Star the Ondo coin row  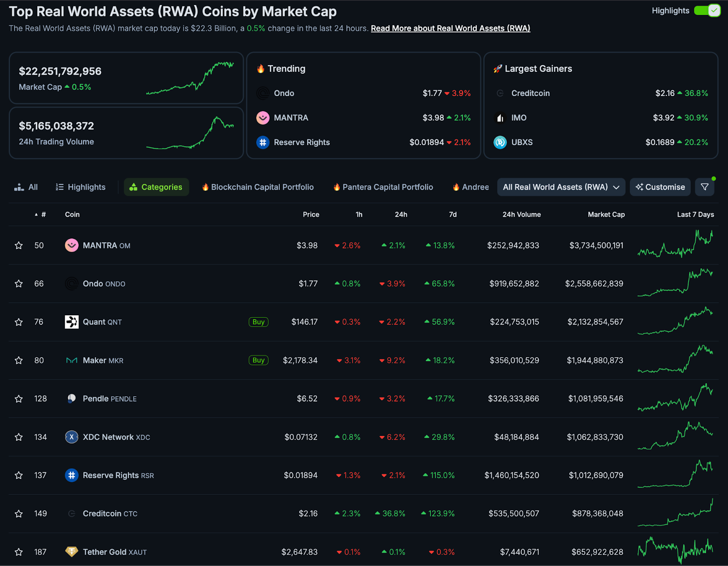tap(19, 284)
